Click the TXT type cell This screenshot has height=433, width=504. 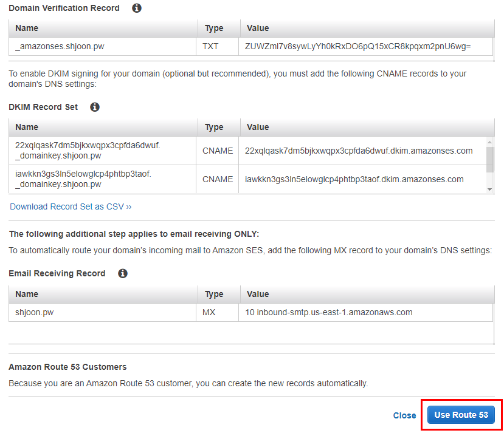217,47
